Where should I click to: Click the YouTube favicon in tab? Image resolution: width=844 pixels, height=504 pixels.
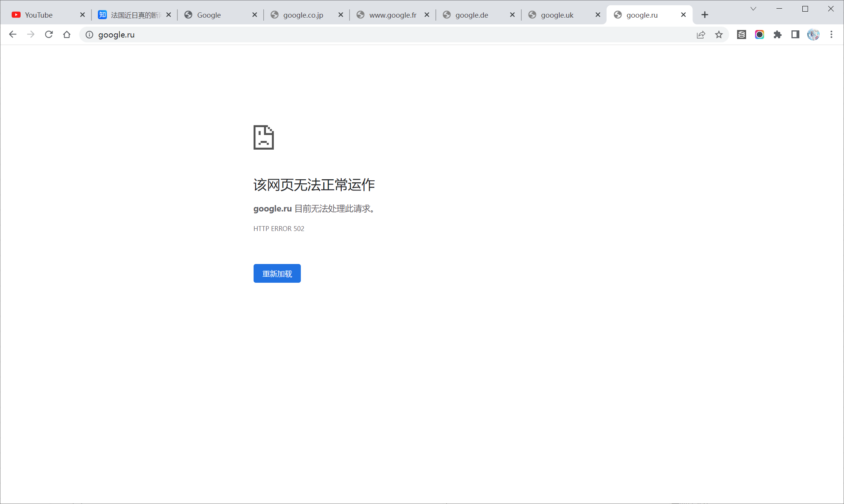(16, 15)
